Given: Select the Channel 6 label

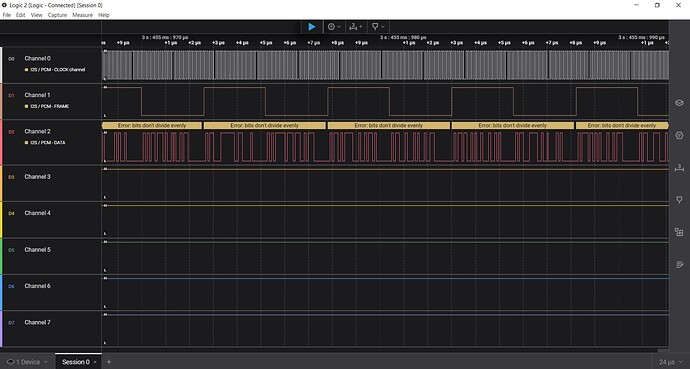Looking at the screenshot, I should (37, 286).
